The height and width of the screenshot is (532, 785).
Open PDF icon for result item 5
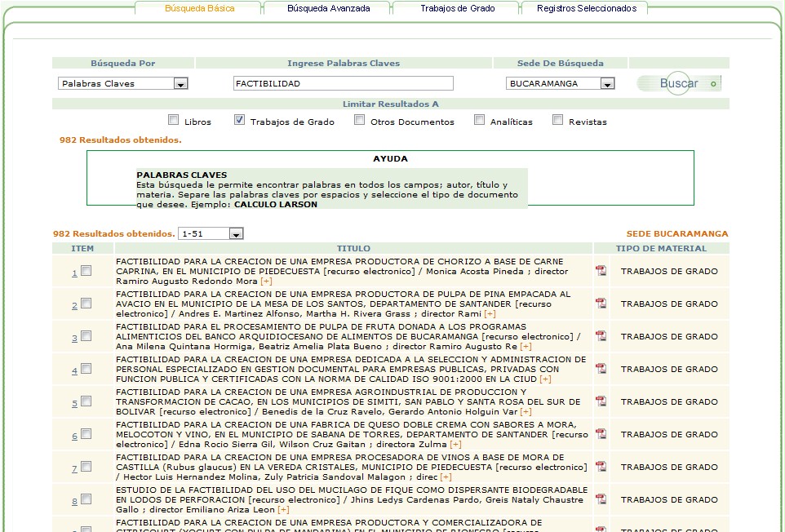(601, 401)
